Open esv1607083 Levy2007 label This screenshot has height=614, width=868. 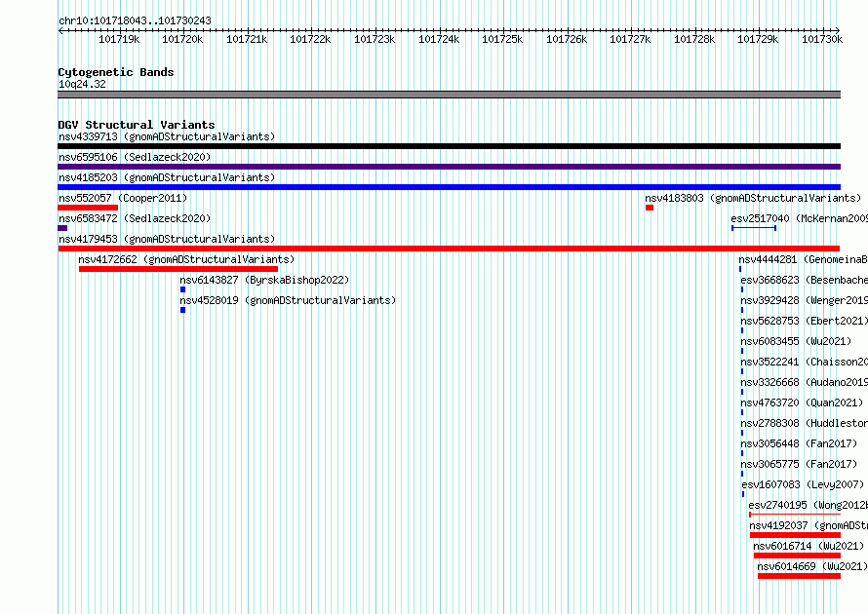pyautogui.click(x=803, y=484)
